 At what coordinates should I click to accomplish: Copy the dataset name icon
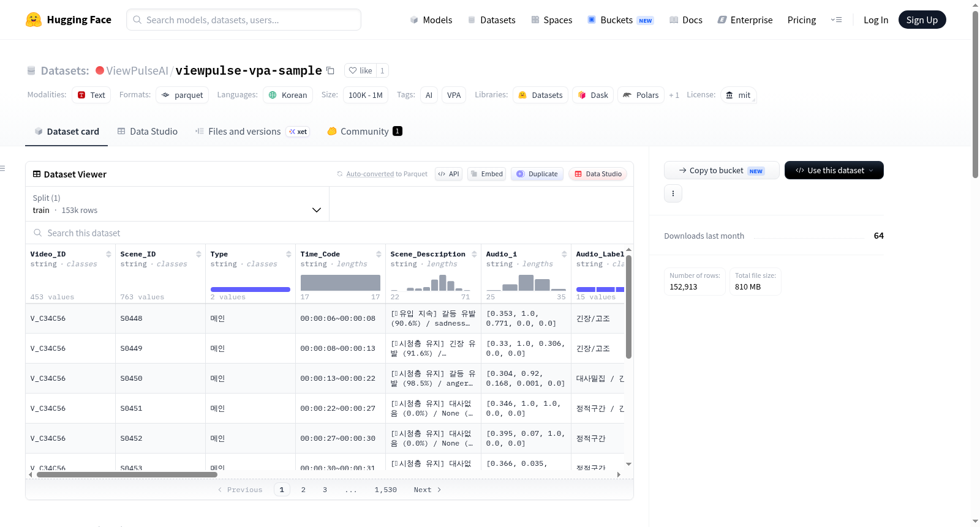click(x=330, y=70)
